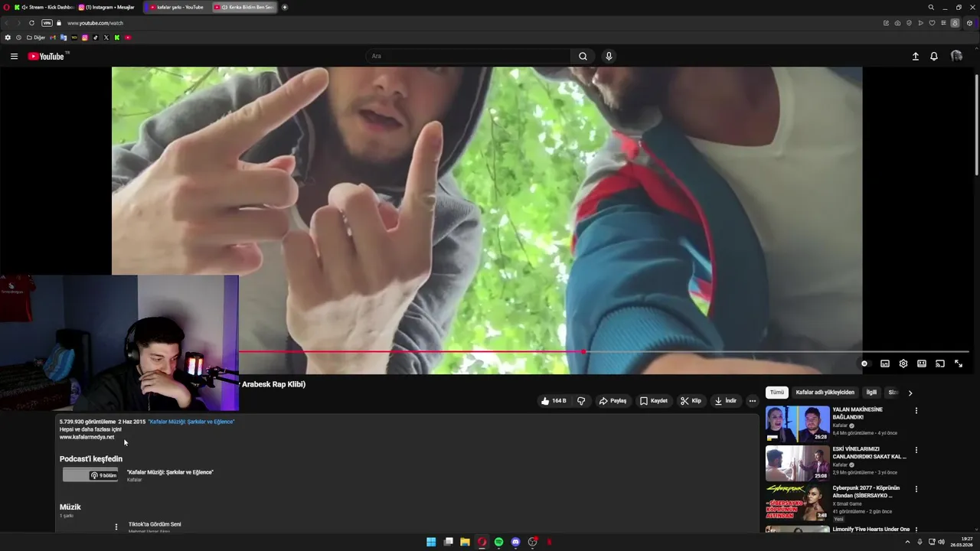Focus the YouTube 'Ara' search field
The height and width of the screenshot is (551, 980).
click(467, 56)
